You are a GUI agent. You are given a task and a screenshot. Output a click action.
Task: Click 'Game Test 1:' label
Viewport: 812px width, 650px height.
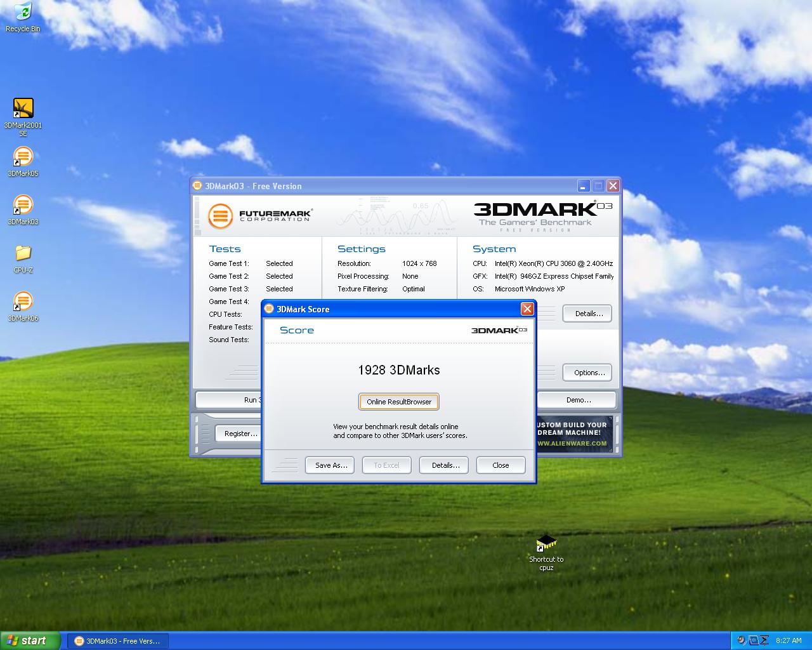coord(229,263)
